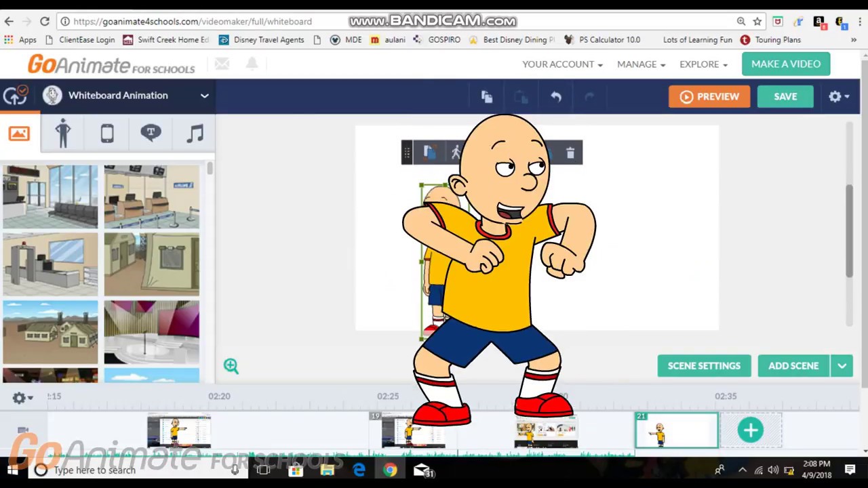The height and width of the screenshot is (488, 868).
Task: Open the Mail app from taskbar
Action: 423,470
